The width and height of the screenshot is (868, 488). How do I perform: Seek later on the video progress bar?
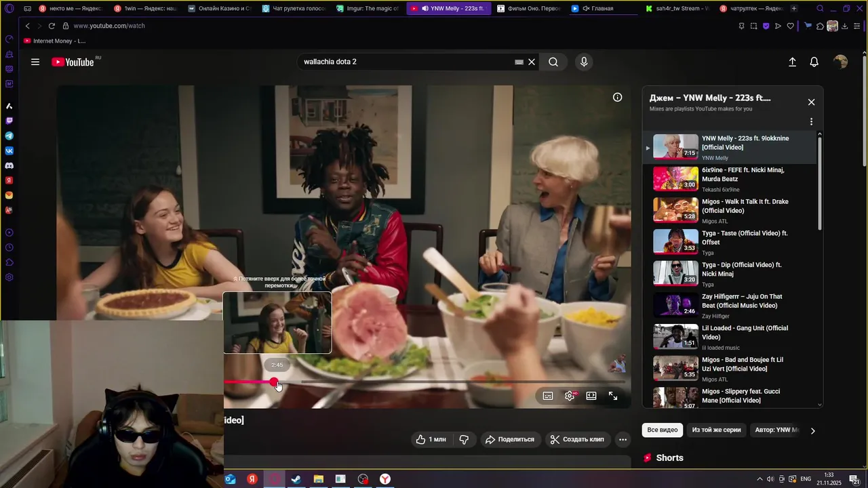[x=462, y=382]
